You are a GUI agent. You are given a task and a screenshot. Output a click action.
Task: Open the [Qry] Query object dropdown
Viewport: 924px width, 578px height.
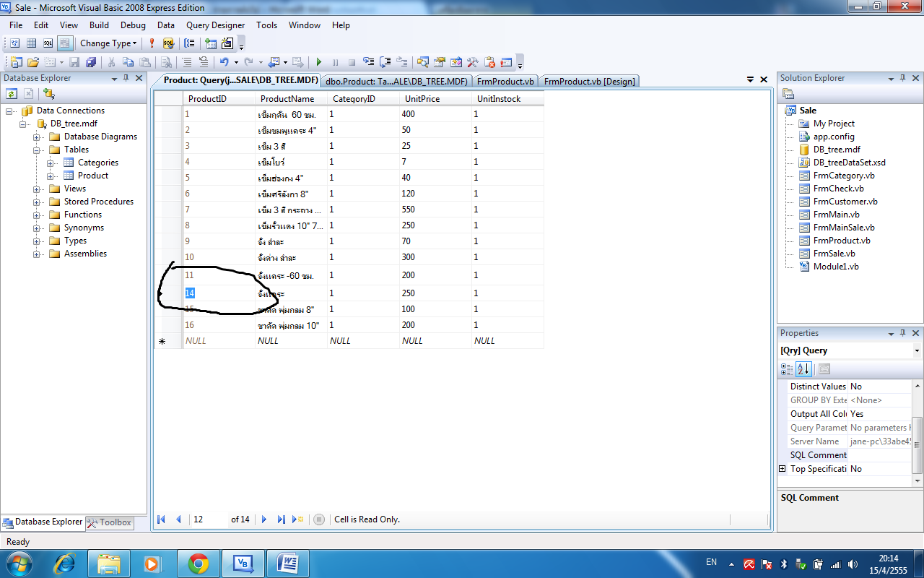coord(917,350)
